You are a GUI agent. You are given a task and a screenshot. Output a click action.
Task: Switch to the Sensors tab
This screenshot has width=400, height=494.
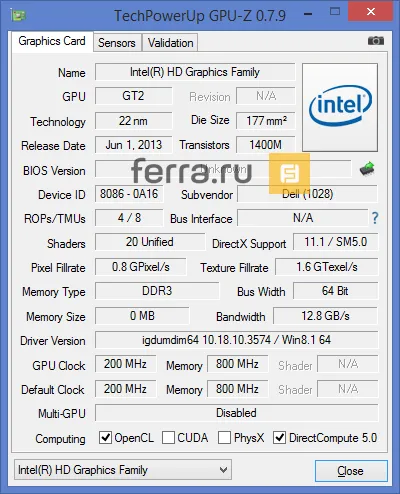[117, 43]
